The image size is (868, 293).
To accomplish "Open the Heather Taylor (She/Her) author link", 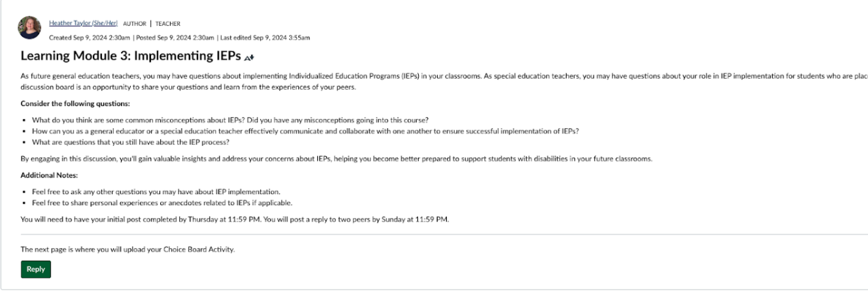I will coord(83,23).
